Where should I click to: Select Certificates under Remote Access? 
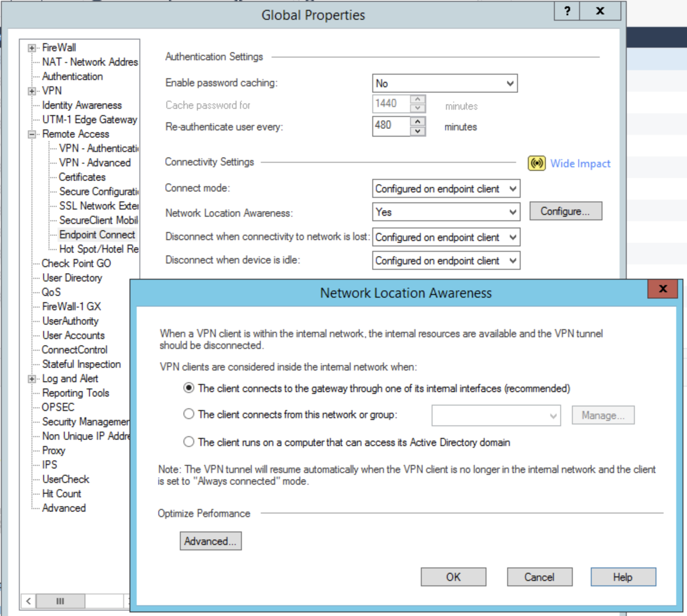(x=82, y=177)
